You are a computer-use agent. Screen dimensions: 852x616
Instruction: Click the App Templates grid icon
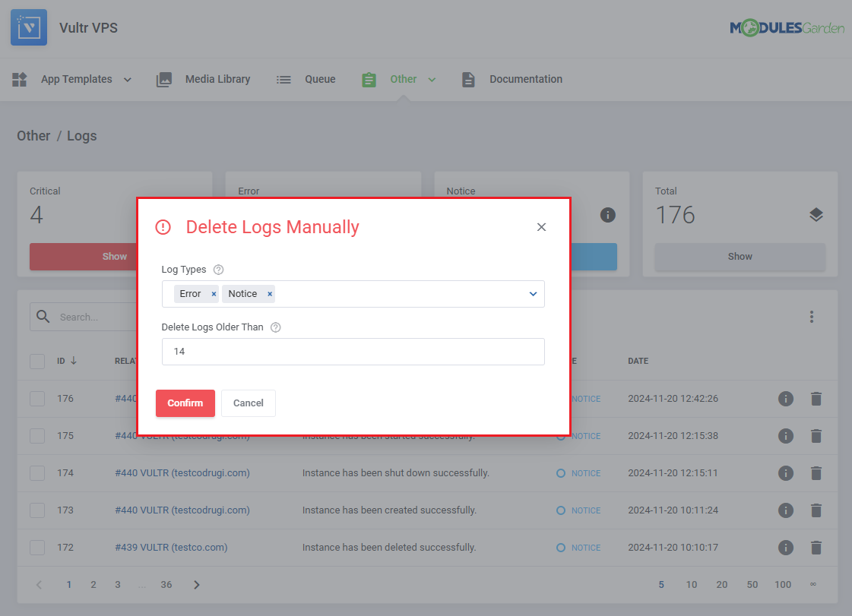[x=20, y=79]
